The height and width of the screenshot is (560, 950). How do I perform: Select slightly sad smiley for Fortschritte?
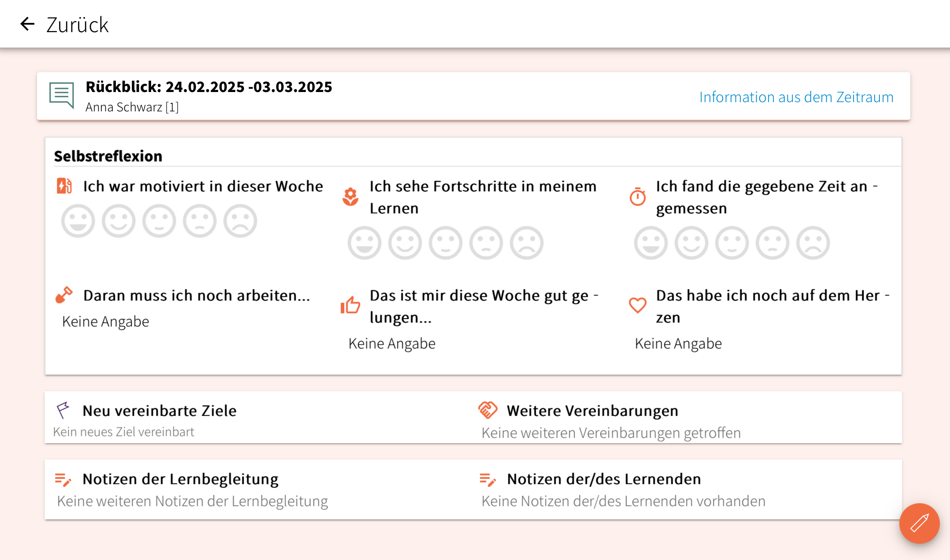[x=486, y=243]
